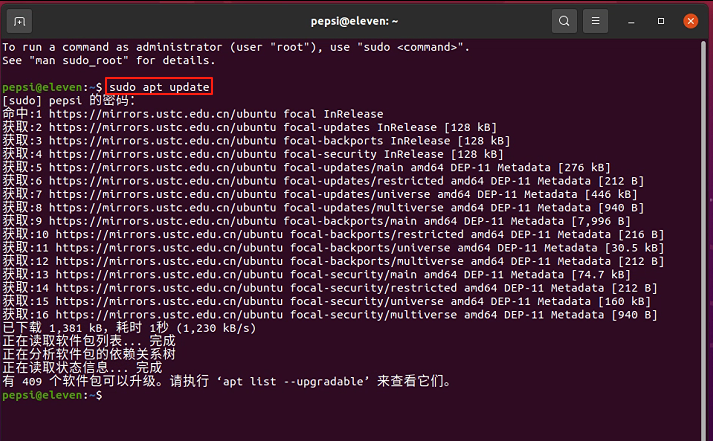Click the focal-updates/universe Metadata [446 kB] line
The image size is (713, 441).
(x=320, y=194)
